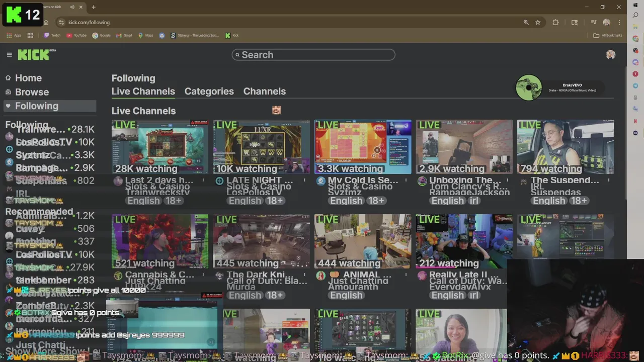This screenshot has height=362, width=644.
Task: Open Chrome profile avatar in toolbar
Action: (x=606, y=22)
